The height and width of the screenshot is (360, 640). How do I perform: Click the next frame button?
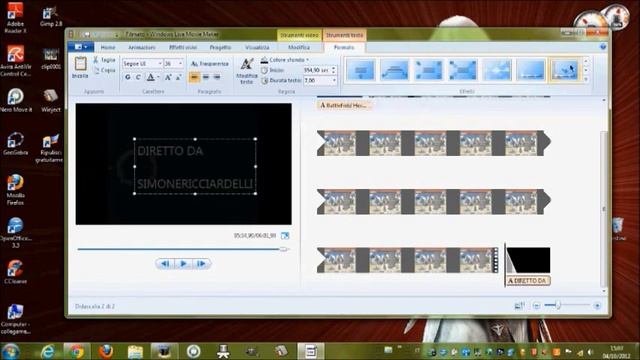pyautogui.click(x=201, y=264)
